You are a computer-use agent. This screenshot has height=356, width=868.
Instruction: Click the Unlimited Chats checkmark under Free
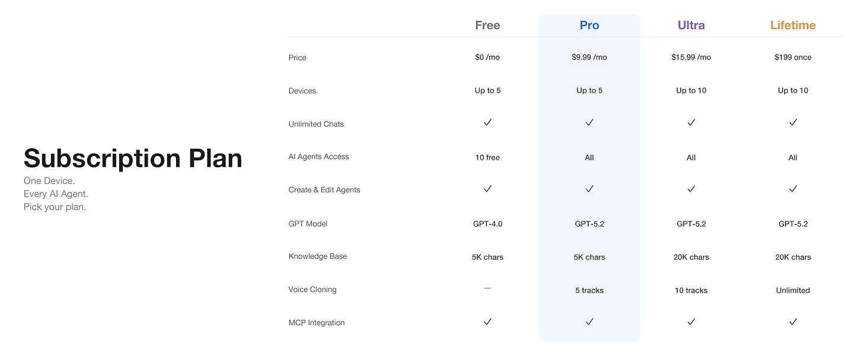coord(487,123)
